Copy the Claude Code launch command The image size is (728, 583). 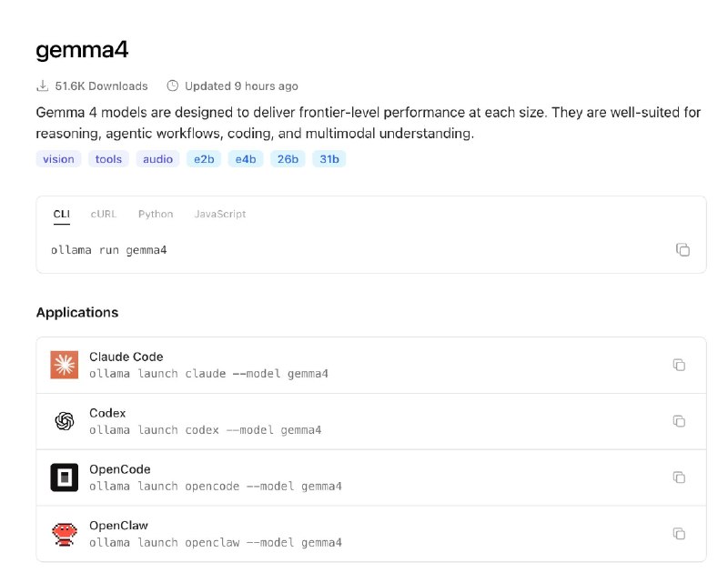click(x=679, y=364)
